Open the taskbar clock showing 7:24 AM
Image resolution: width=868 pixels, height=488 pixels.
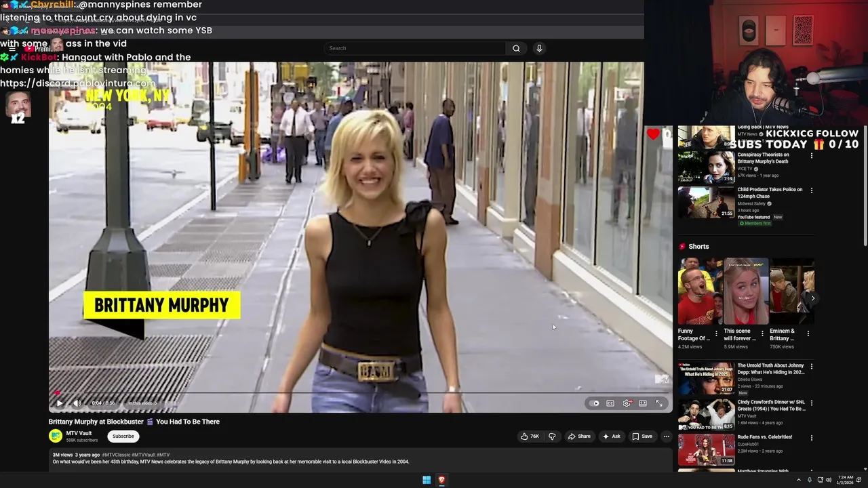point(845,480)
